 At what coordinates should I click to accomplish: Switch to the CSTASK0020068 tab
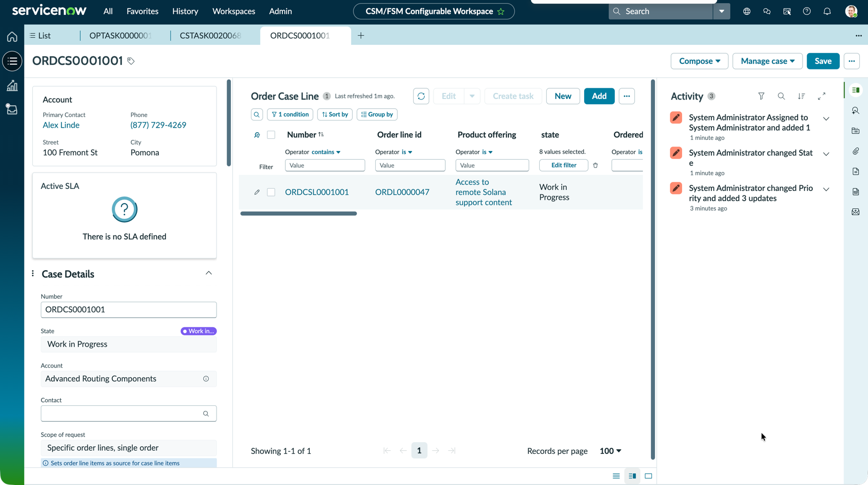(210, 35)
